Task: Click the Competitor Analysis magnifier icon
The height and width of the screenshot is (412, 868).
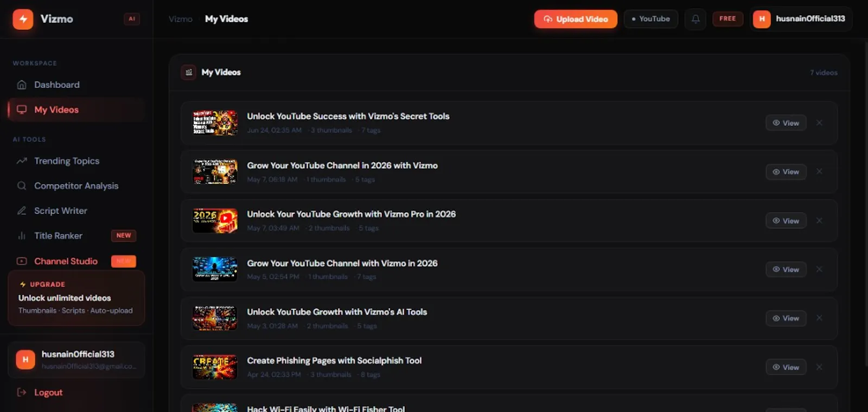Action: pyautogui.click(x=22, y=186)
